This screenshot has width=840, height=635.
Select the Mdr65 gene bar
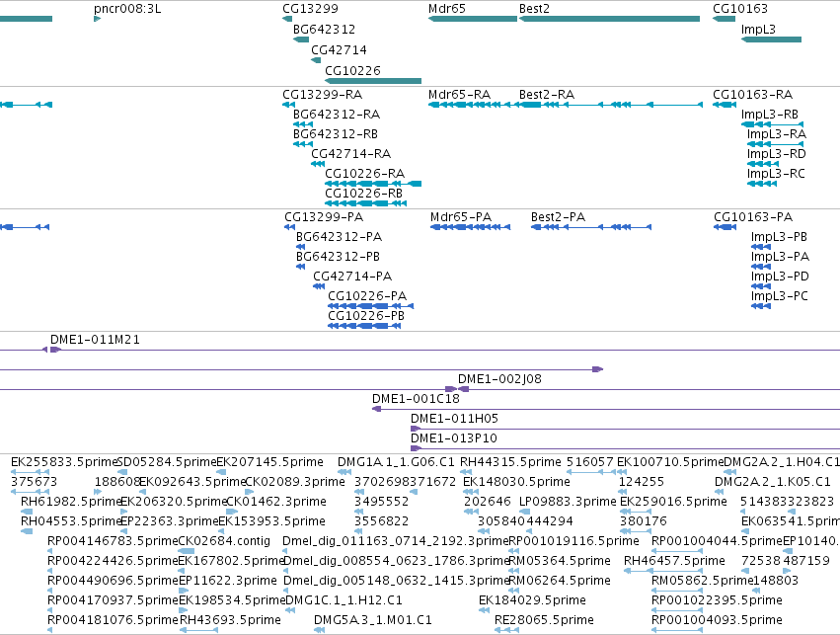pos(473,19)
